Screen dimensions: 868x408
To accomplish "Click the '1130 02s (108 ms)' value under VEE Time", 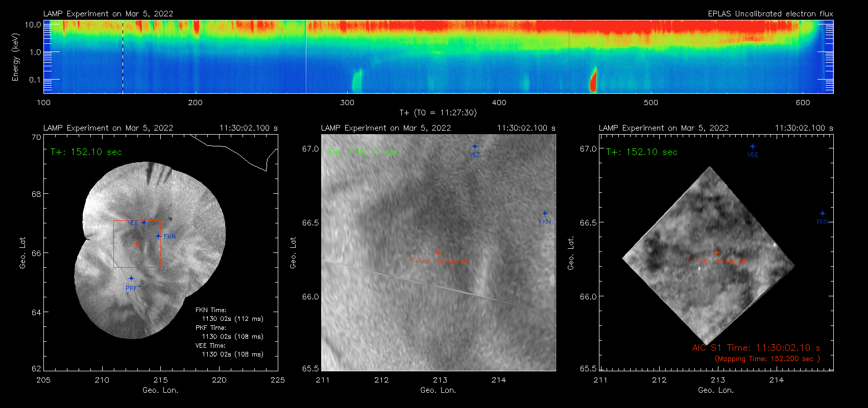I will (x=233, y=354).
